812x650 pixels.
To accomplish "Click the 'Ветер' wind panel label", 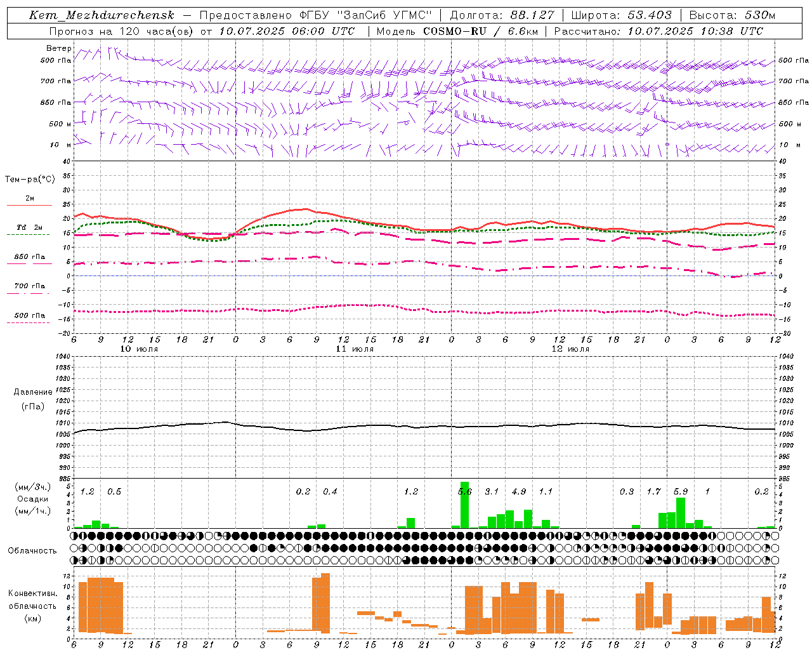I will click(x=58, y=48).
